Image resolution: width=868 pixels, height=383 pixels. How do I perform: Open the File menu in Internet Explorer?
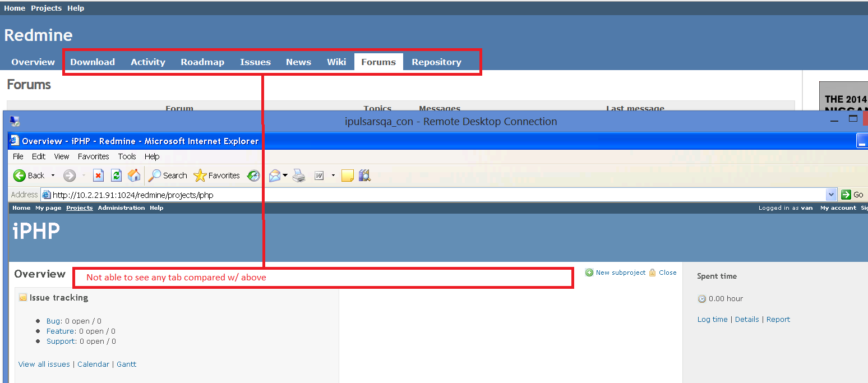pyautogui.click(x=18, y=156)
